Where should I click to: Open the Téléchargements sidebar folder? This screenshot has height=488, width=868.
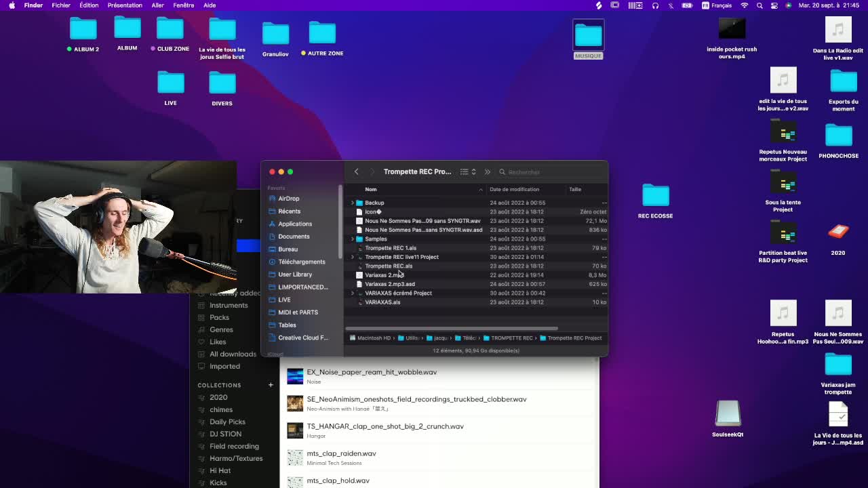click(x=301, y=262)
